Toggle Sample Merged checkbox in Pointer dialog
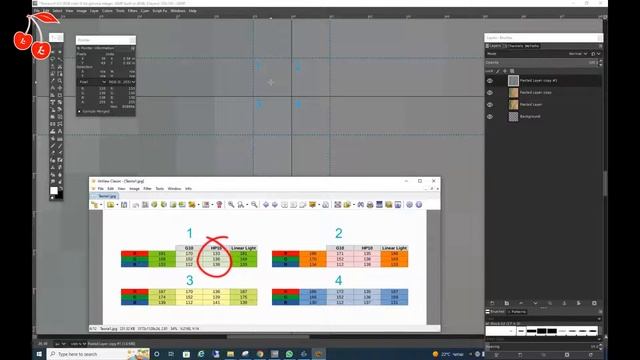 [x=80, y=111]
